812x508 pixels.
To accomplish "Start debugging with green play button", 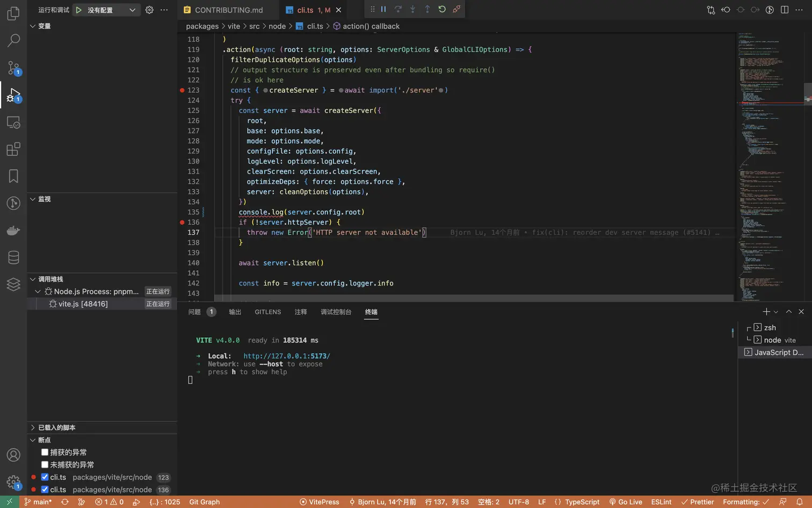I will [79, 10].
